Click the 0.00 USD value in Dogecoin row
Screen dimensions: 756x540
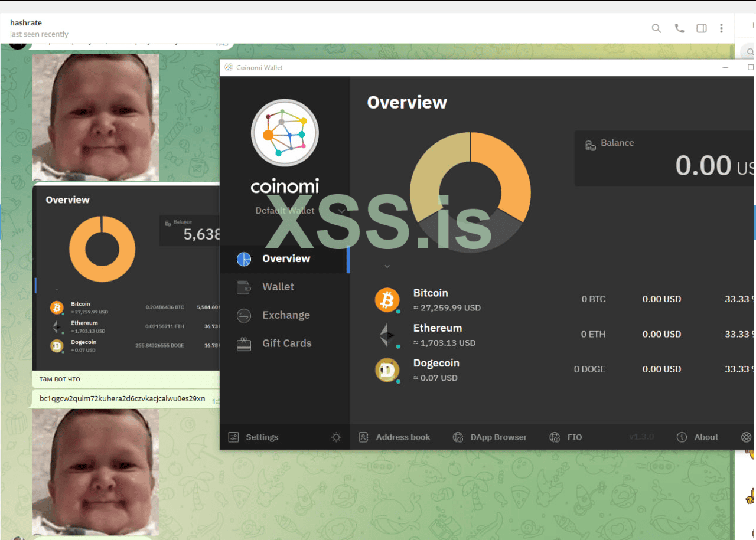[661, 369]
